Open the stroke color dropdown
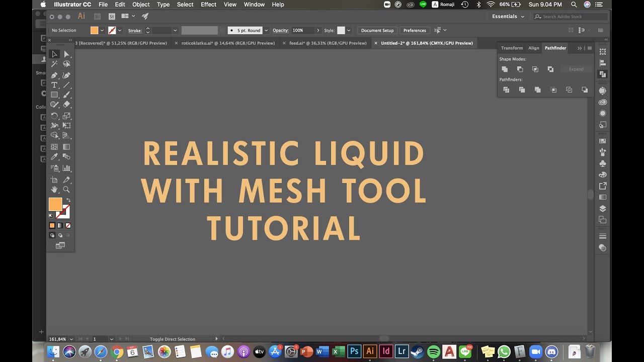This screenshot has height=362, width=644. (x=120, y=31)
